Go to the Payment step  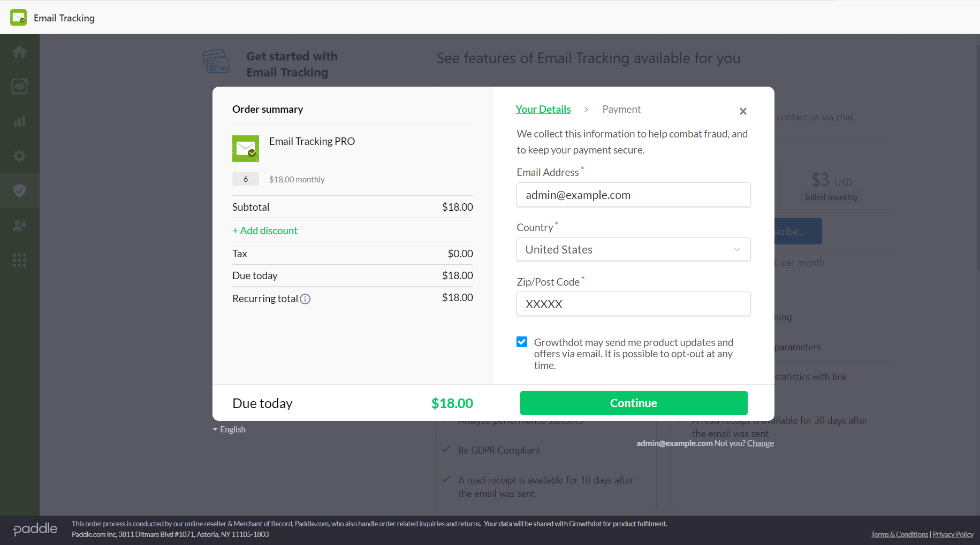pos(621,109)
